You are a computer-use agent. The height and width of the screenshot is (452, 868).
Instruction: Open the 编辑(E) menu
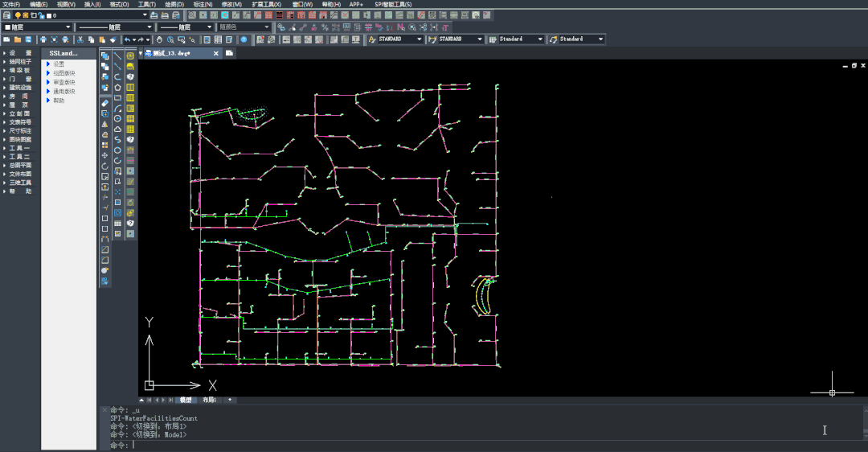[39, 5]
